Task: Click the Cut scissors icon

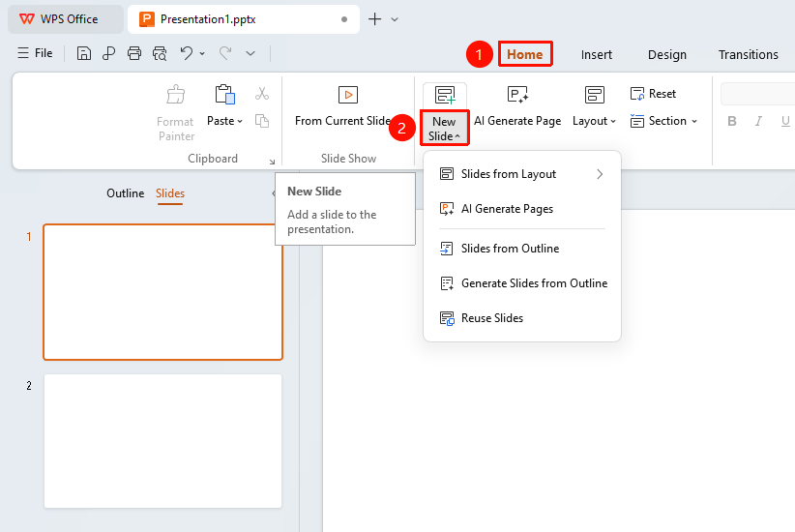Action: (x=262, y=93)
